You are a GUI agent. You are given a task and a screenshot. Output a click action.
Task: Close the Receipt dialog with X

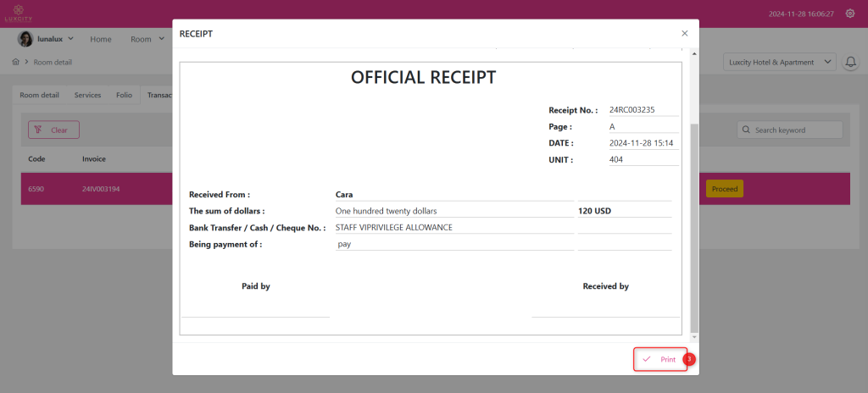coord(685,33)
